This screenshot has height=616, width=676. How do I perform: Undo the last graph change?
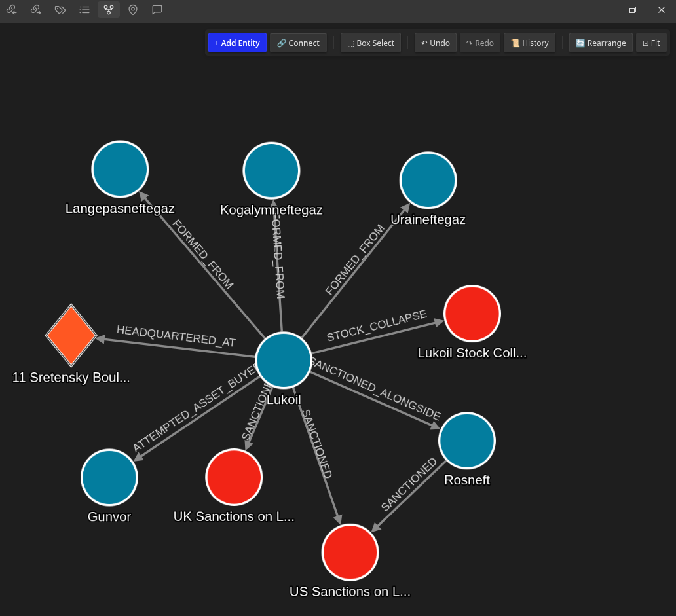click(435, 43)
